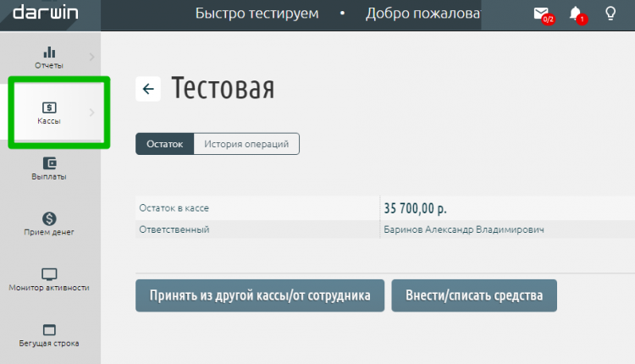
Task: Expand the Кассы submenu chevron
Action: click(91, 113)
